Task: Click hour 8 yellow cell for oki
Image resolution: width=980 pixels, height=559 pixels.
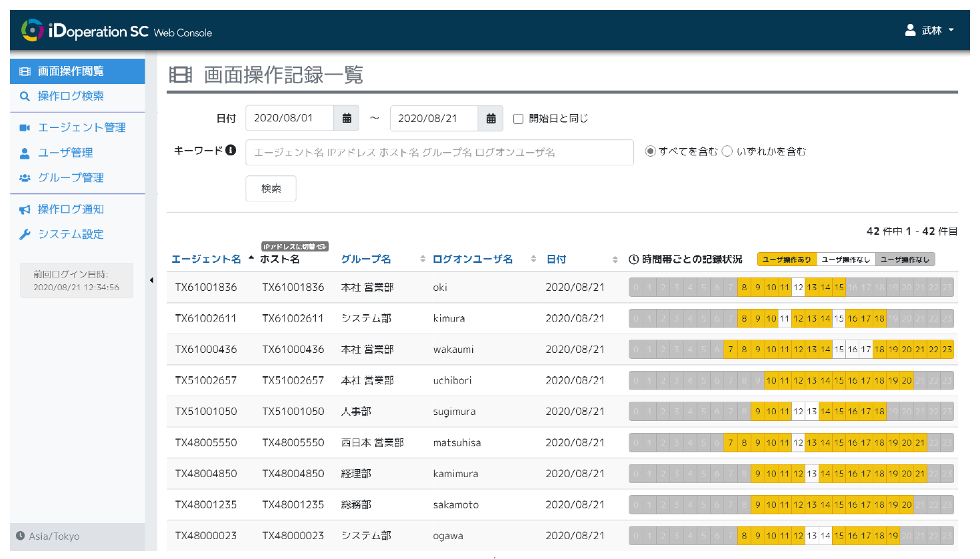Action: coord(744,288)
